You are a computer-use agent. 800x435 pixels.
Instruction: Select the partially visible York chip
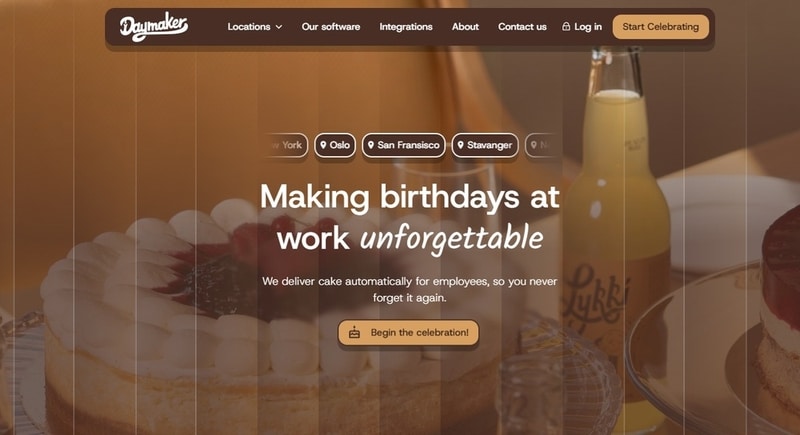tap(289, 145)
